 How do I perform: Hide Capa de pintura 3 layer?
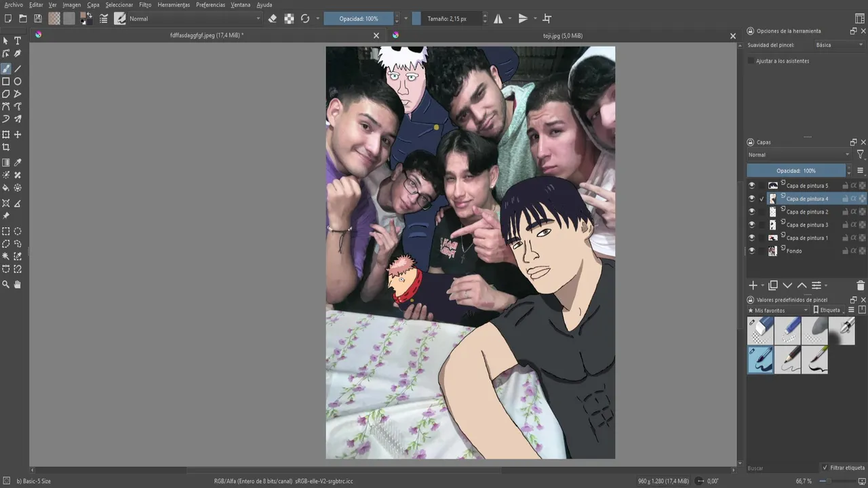coord(751,224)
